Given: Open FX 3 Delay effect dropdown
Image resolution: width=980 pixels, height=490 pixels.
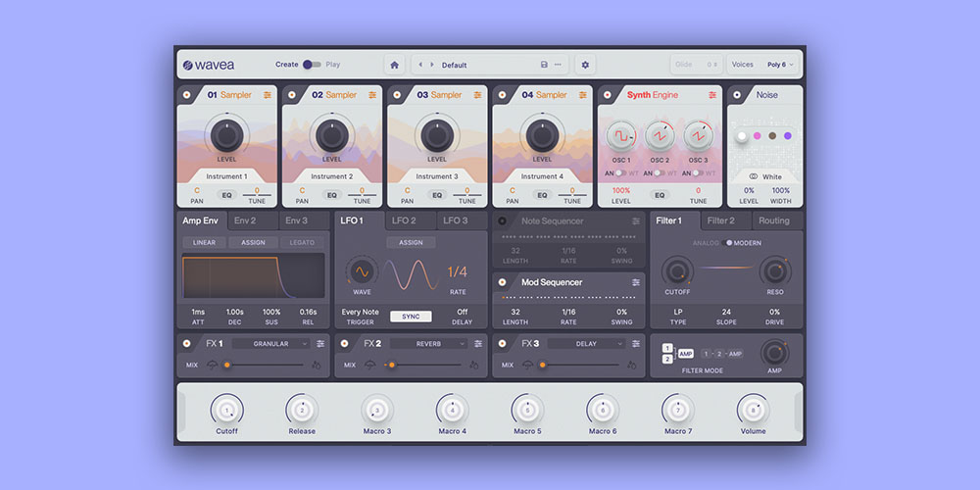Looking at the screenshot, I should [586, 344].
